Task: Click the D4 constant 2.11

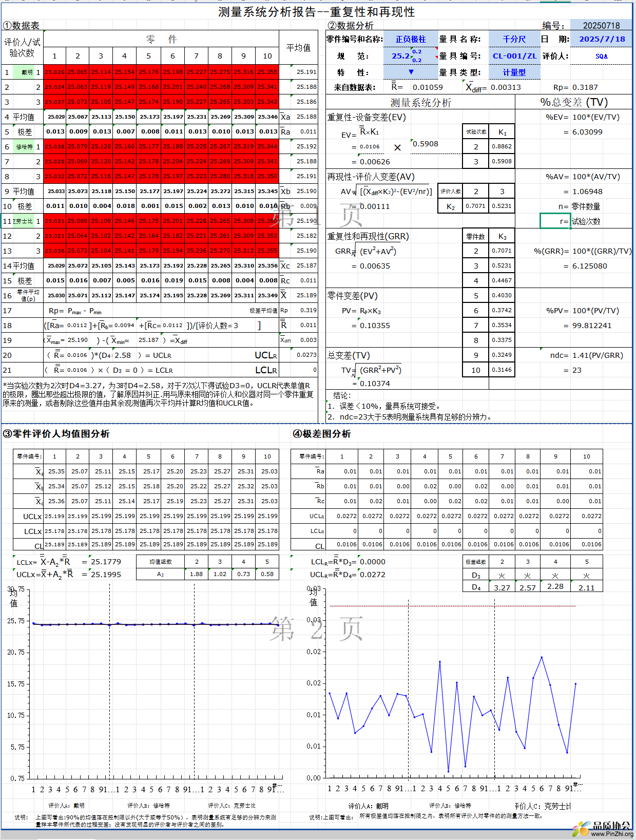Action: (x=587, y=587)
